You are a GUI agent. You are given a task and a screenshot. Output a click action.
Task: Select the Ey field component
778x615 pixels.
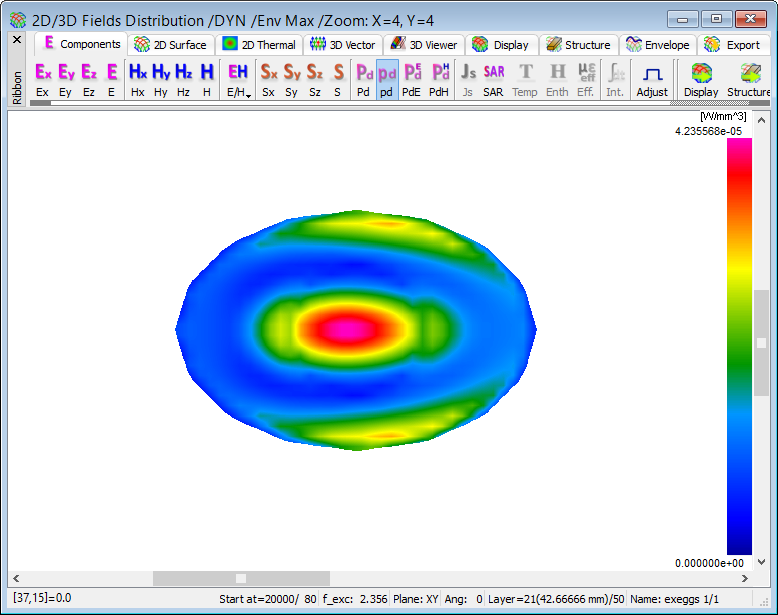coord(65,79)
